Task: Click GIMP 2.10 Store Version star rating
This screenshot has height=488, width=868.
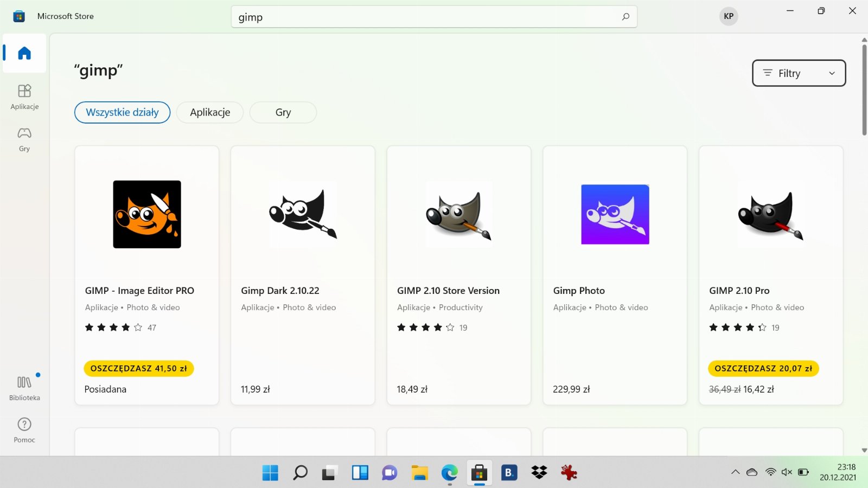Action: pyautogui.click(x=432, y=328)
